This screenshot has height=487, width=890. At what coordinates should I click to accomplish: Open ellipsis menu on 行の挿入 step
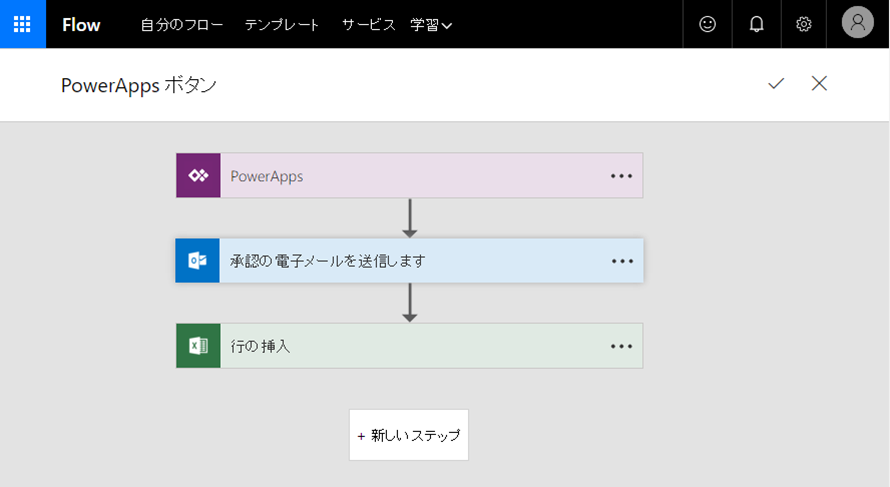coord(622,346)
